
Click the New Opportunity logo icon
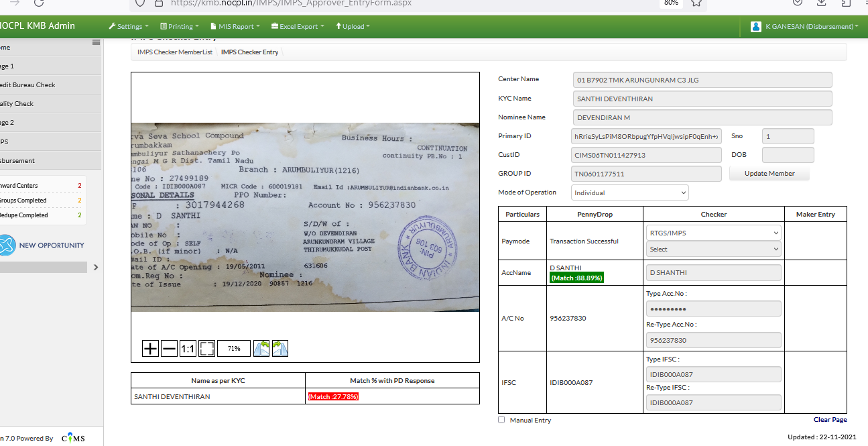[x=7, y=245]
